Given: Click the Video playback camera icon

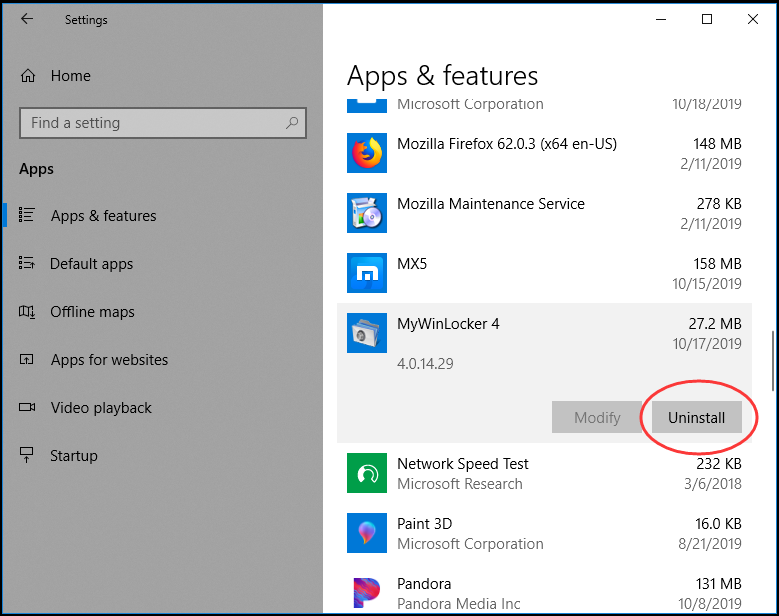Looking at the screenshot, I should pos(27,407).
